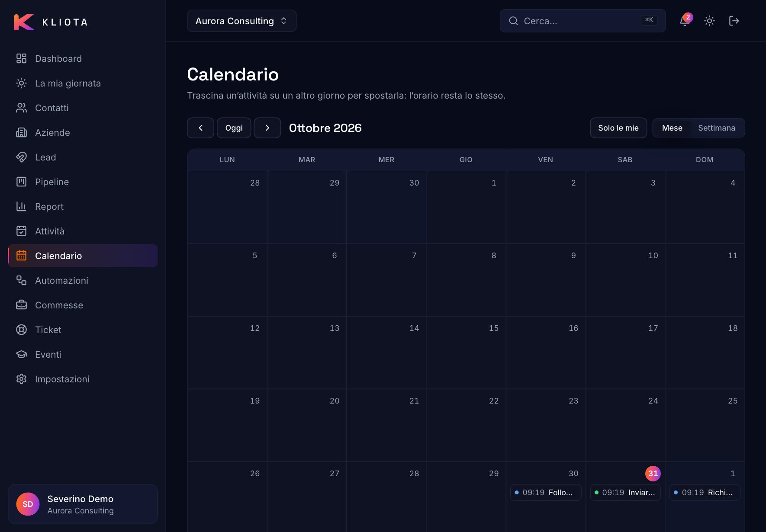
Task: Click the Ticket lifebuoy icon
Action: coord(21,330)
